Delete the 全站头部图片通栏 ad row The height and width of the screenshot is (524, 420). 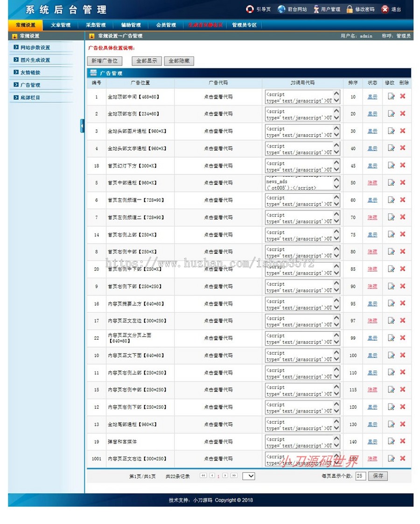tap(403, 131)
